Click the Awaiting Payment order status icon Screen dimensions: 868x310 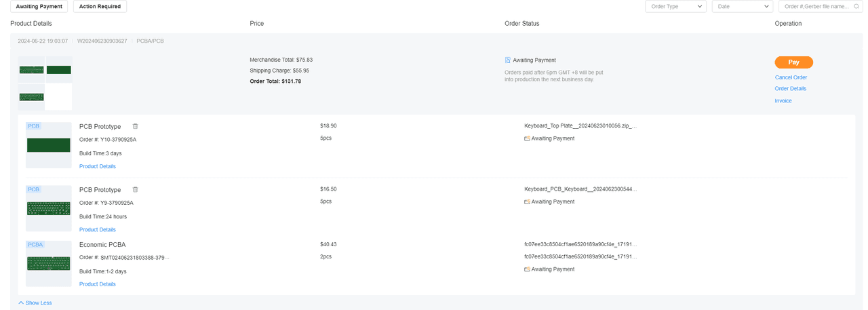(x=508, y=60)
